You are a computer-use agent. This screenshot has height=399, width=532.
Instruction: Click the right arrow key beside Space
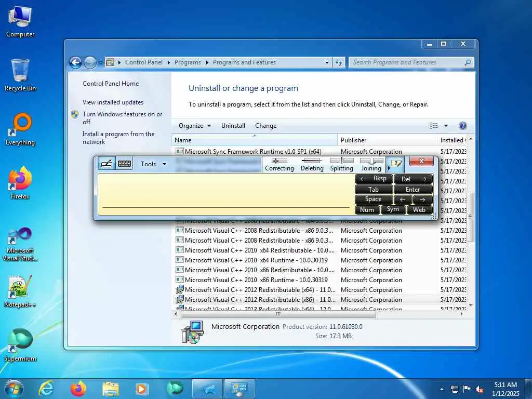[x=423, y=199]
